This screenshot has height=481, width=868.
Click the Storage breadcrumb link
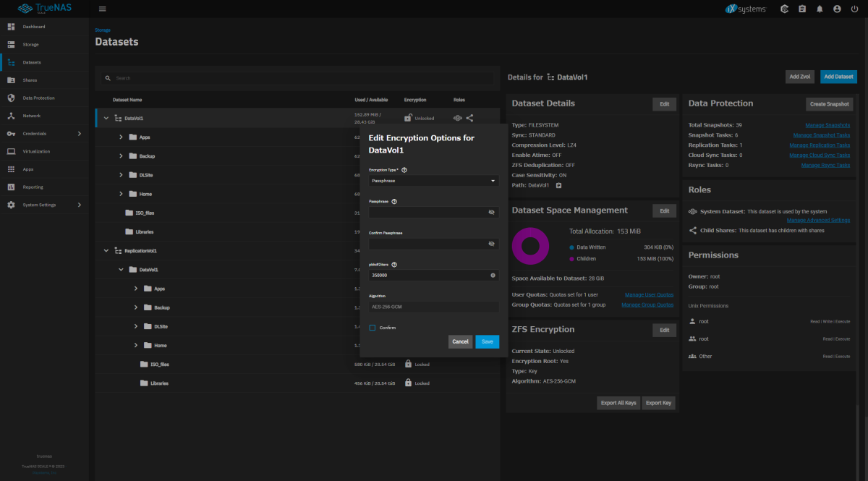(103, 30)
